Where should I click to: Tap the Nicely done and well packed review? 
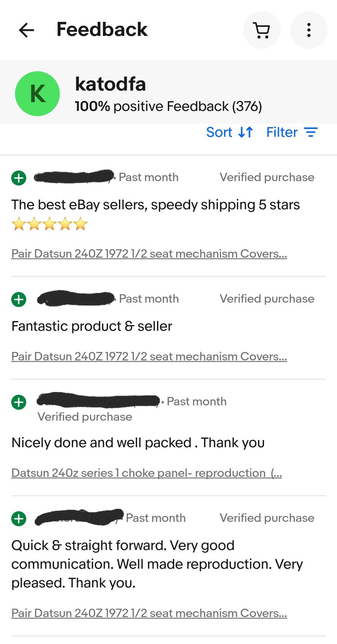point(138,443)
